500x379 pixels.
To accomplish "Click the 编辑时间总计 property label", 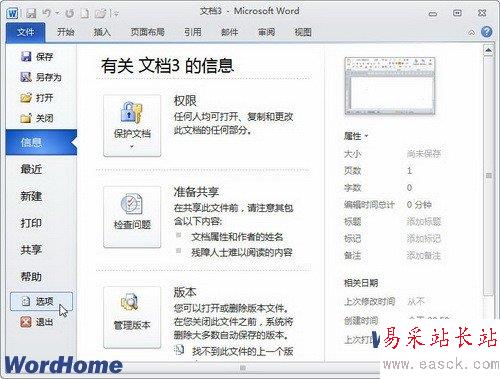I will [369, 205].
